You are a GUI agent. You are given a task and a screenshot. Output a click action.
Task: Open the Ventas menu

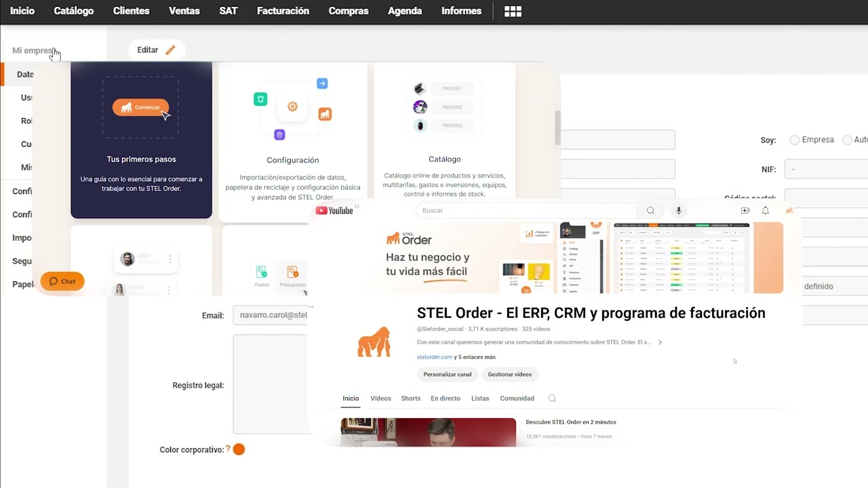[184, 11]
